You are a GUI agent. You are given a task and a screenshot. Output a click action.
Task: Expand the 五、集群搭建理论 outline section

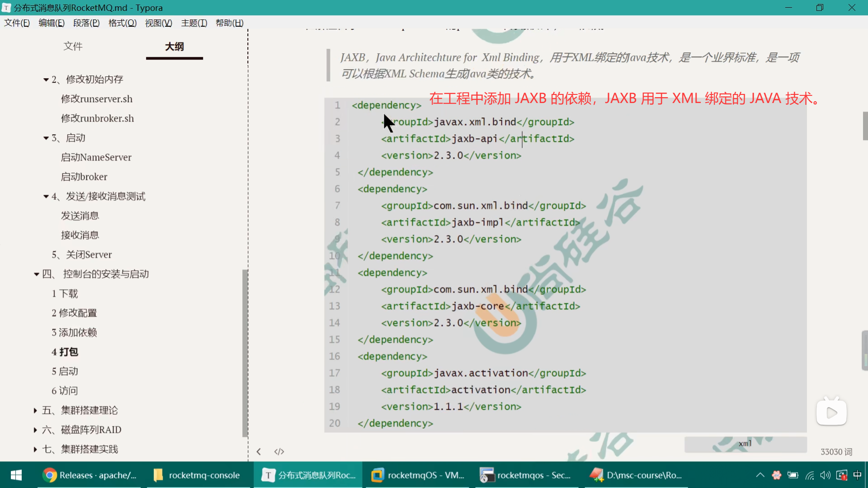[35, 410]
